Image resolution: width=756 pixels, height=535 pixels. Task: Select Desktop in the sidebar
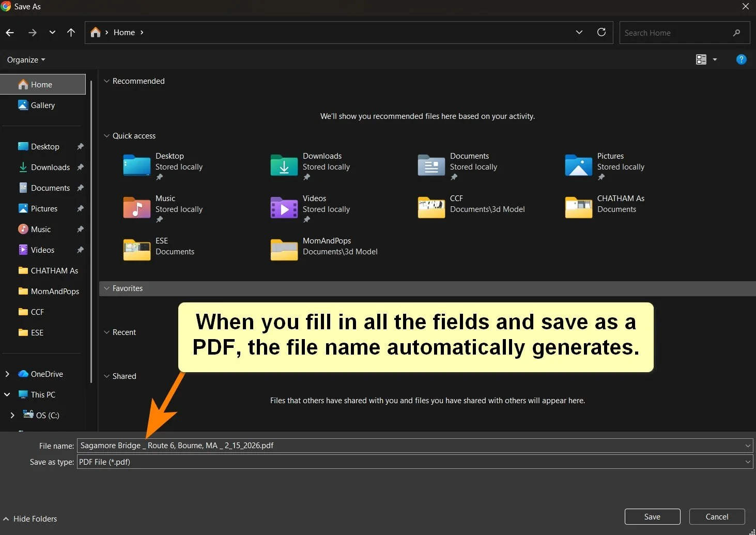(45, 146)
